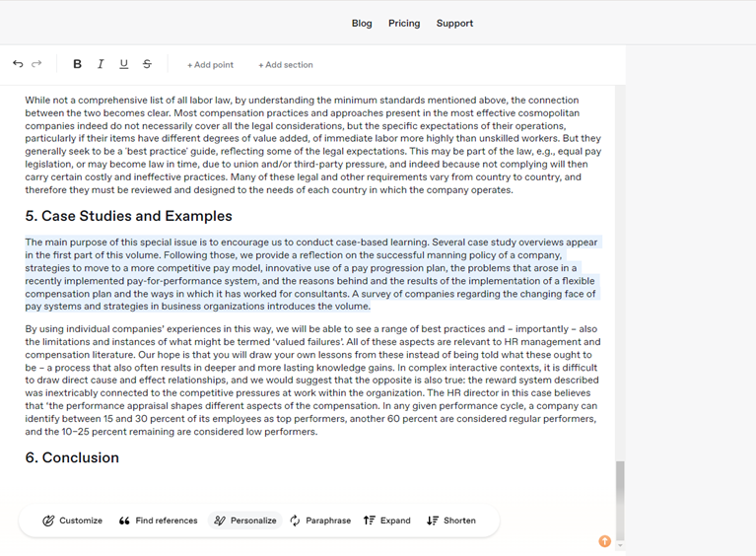
Task: Select the Personalize option
Action: pos(245,521)
